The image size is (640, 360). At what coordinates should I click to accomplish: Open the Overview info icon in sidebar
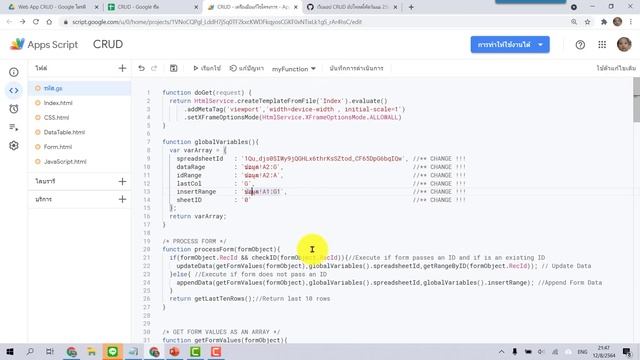(x=14, y=72)
